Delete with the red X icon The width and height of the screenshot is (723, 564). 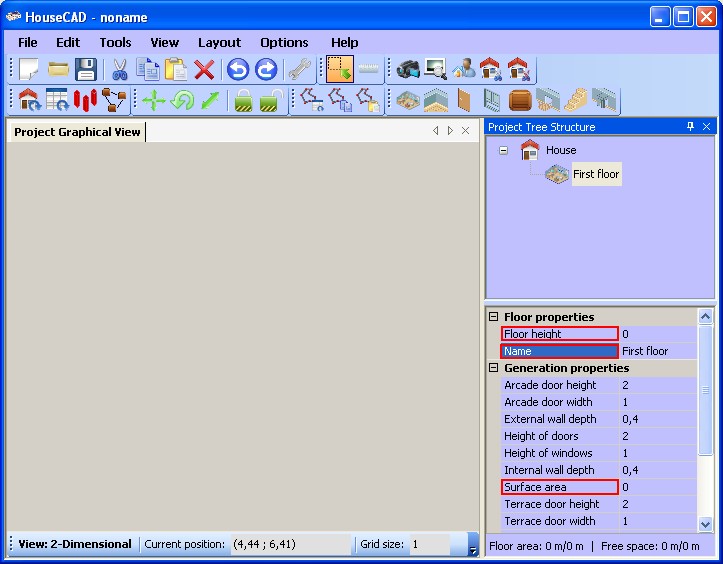tap(204, 69)
